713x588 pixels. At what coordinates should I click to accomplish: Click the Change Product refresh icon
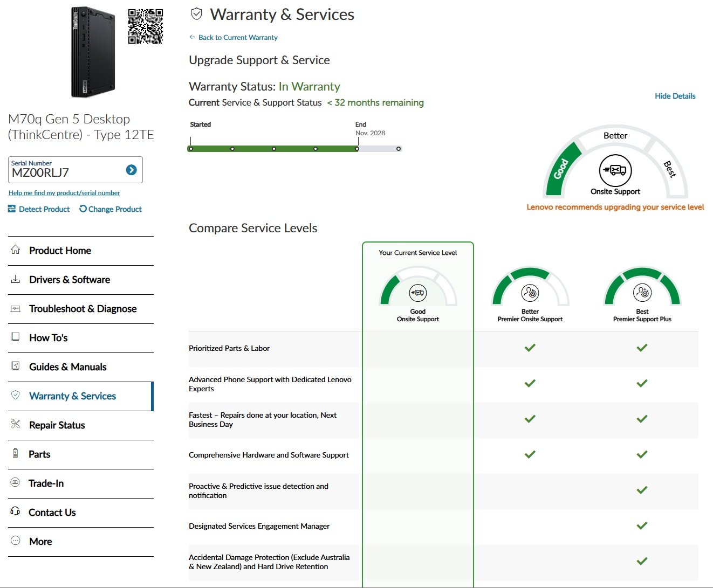83,209
